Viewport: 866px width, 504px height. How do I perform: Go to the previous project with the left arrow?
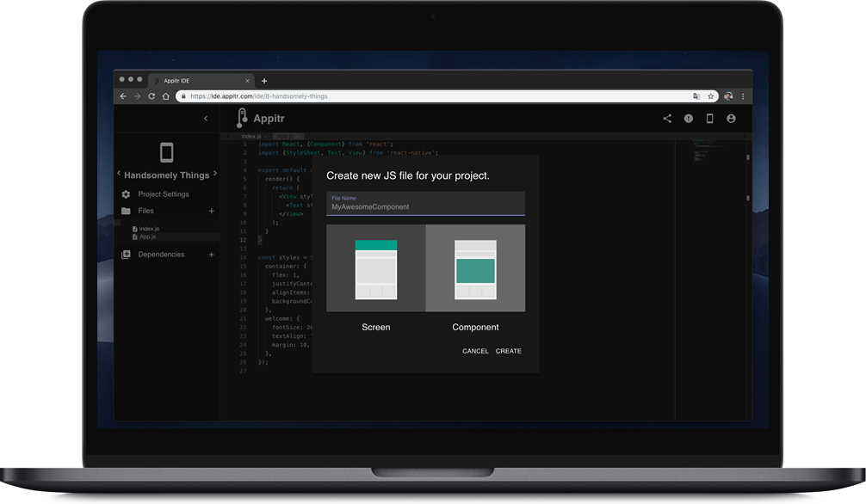coord(119,174)
